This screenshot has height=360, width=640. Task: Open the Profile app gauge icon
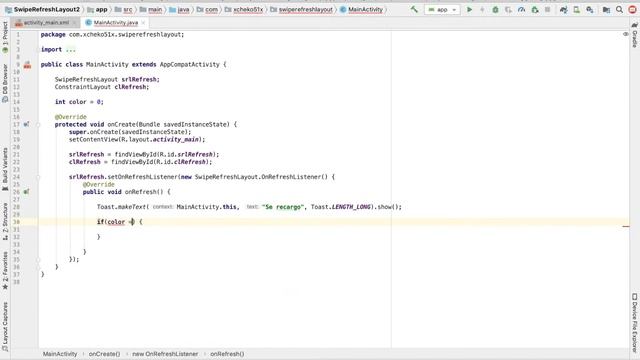point(521,9)
